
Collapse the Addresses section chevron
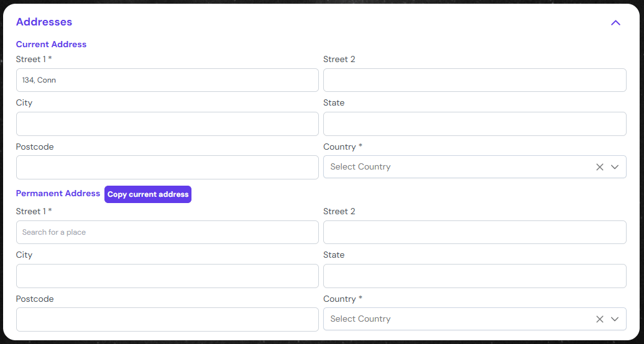click(x=615, y=23)
